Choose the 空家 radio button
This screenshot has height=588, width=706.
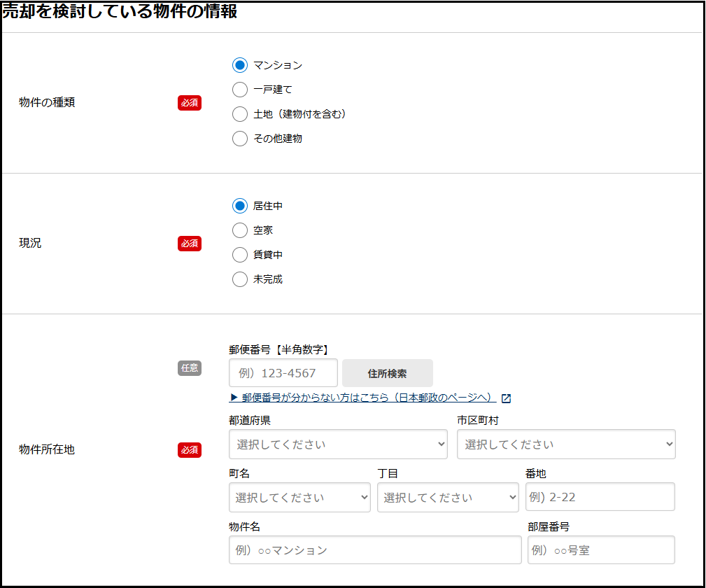[240, 230]
